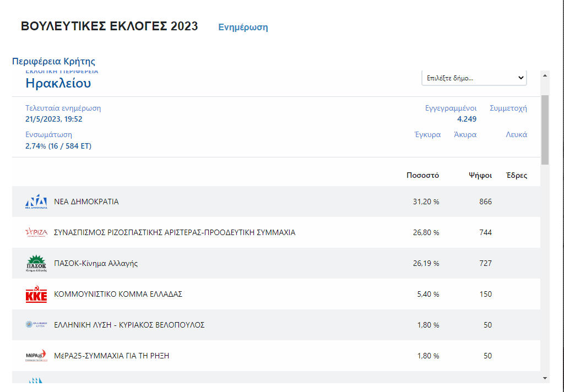Select the ΕΛΛΗΝΙΚΗ ΛΥΣΗ - ΚΥΡΙΑΚΟΣ ΒΕΛΟΠΟΥΛΟΣ name
564x392 pixels.
pyautogui.click(x=129, y=325)
